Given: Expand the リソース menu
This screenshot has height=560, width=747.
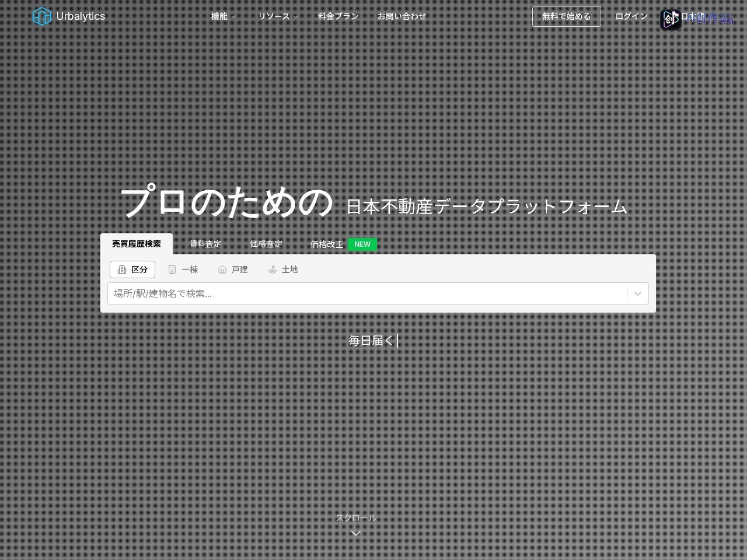Looking at the screenshot, I should point(278,16).
